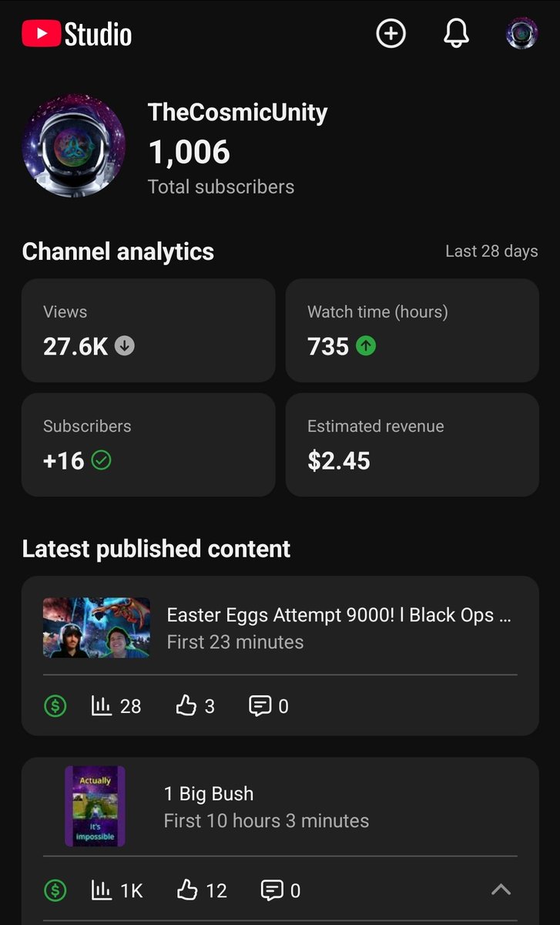The height and width of the screenshot is (925, 560).
Task: Open the Views analytics card
Action: click(x=148, y=331)
